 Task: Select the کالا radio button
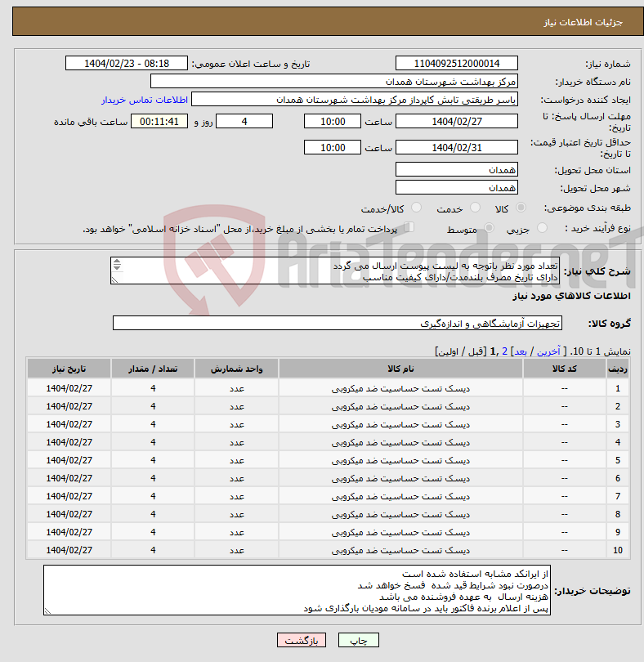(521, 208)
